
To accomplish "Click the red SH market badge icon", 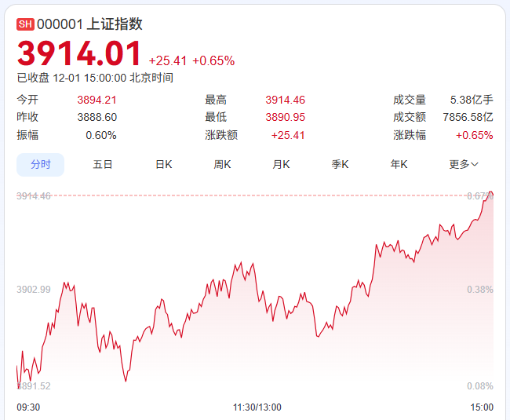I will pyautogui.click(x=25, y=24).
